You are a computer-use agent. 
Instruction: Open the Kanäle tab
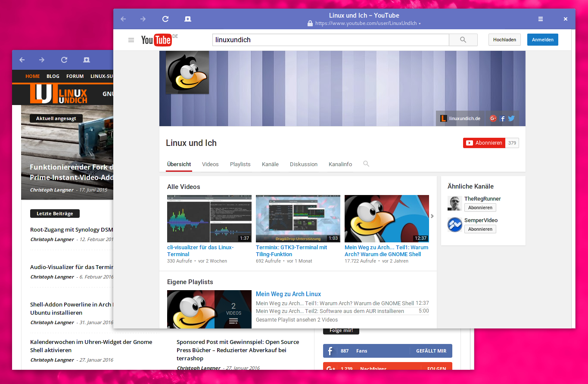[270, 164]
